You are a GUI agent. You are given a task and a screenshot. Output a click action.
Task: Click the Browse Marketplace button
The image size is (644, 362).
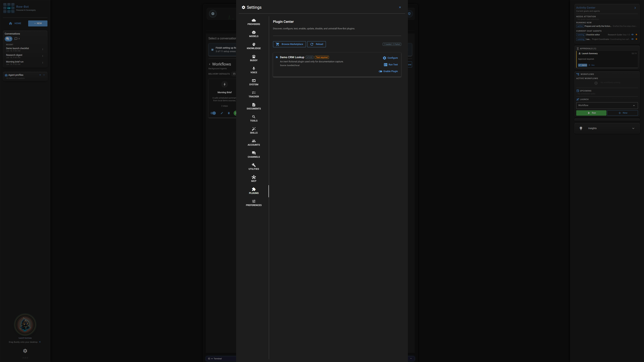point(289,44)
